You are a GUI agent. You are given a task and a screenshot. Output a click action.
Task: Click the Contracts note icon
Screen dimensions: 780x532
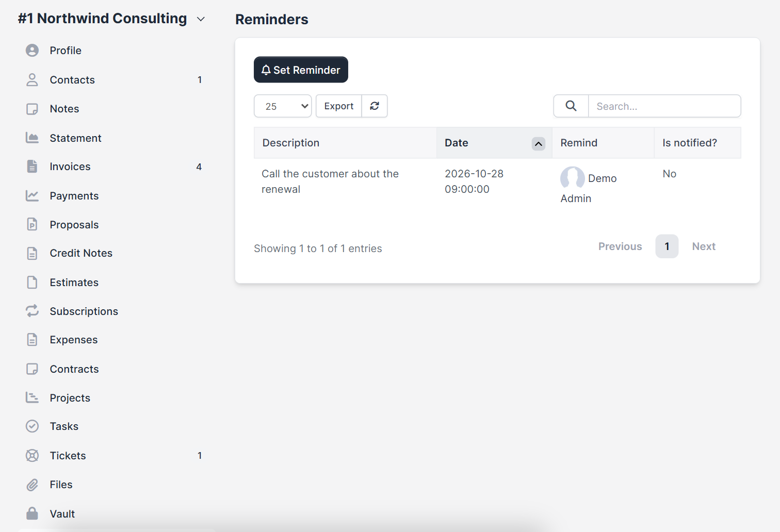(x=32, y=369)
